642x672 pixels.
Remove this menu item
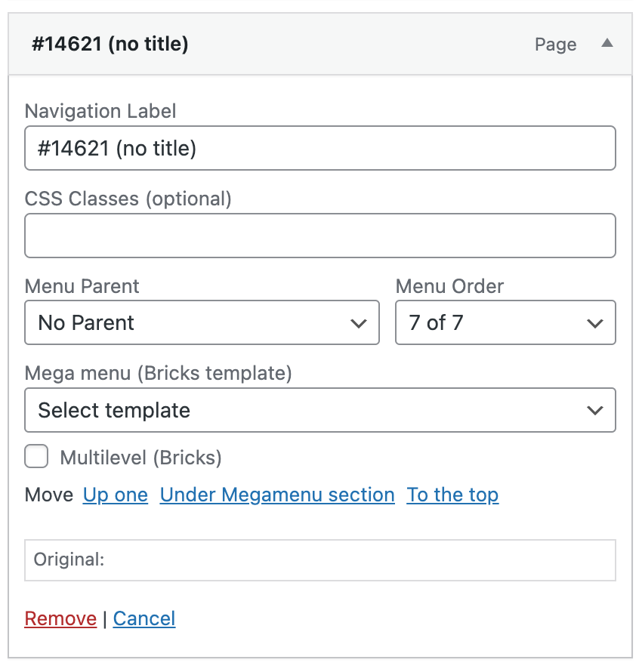coord(60,618)
